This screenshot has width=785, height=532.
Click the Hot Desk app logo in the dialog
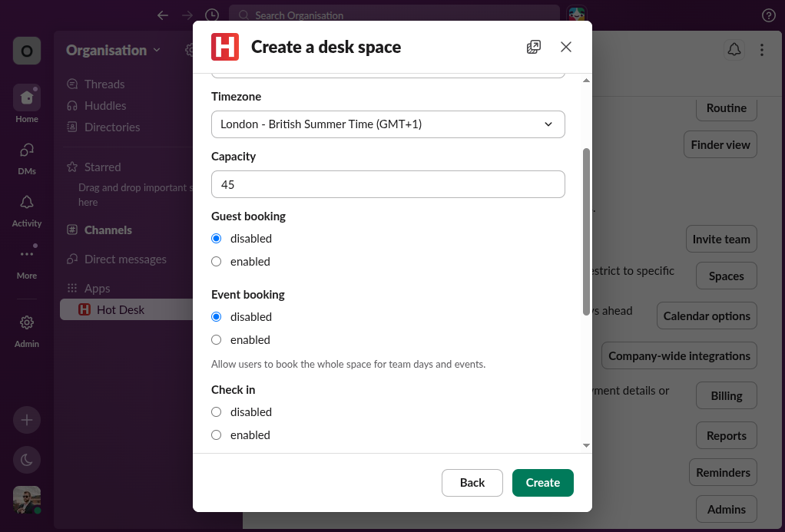pyautogui.click(x=225, y=47)
